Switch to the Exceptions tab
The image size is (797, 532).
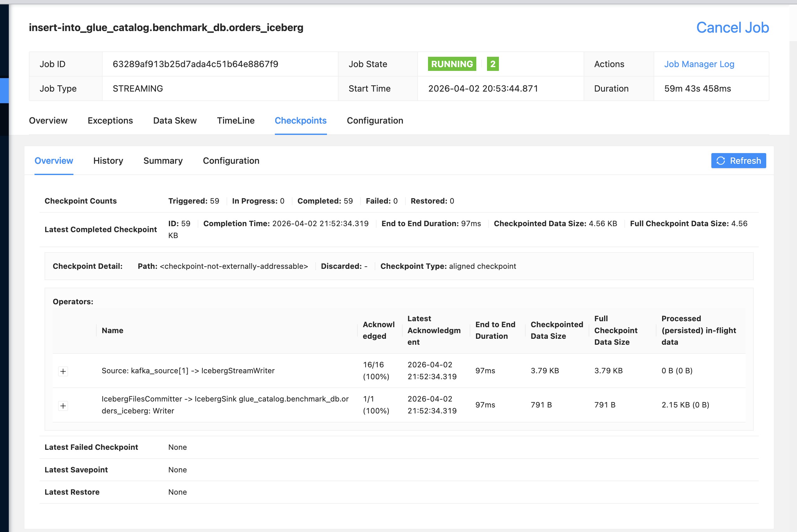click(110, 120)
